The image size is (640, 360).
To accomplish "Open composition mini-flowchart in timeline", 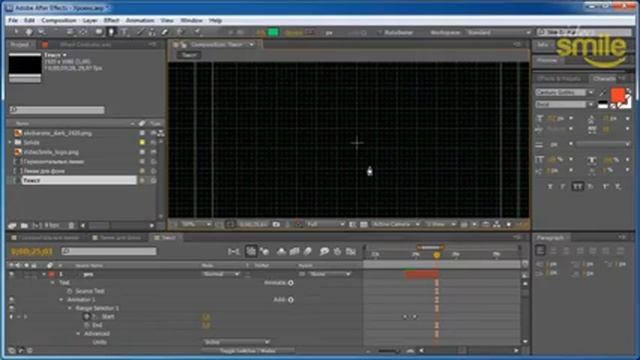I will coord(233,251).
